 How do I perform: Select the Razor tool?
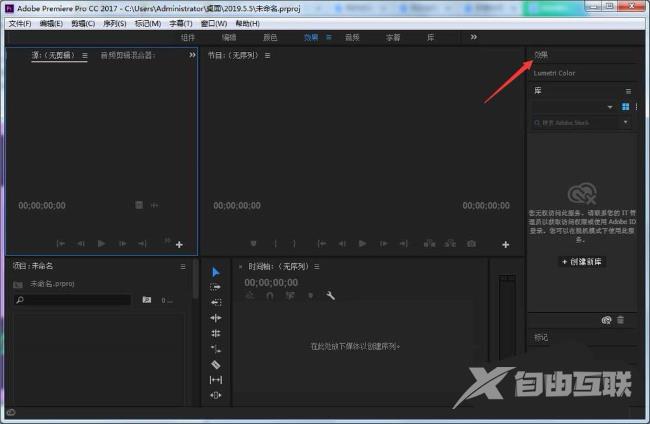(216, 365)
